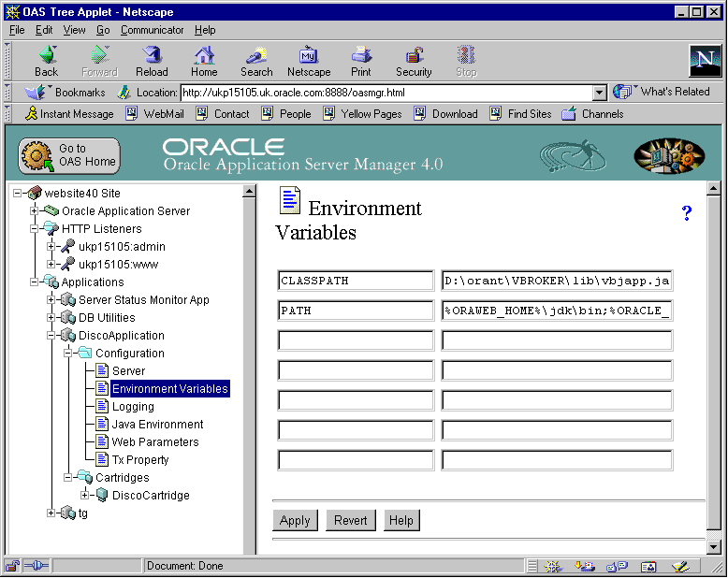Screen dimensions: 728x578
Task: Click the Channels folder icon
Action: tap(569, 114)
